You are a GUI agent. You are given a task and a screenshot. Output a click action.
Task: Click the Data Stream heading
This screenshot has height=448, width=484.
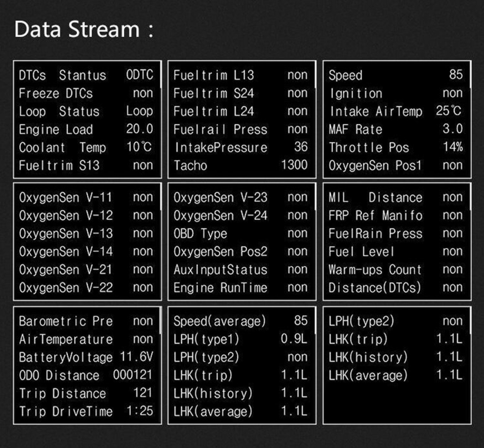(x=84, y=29)
